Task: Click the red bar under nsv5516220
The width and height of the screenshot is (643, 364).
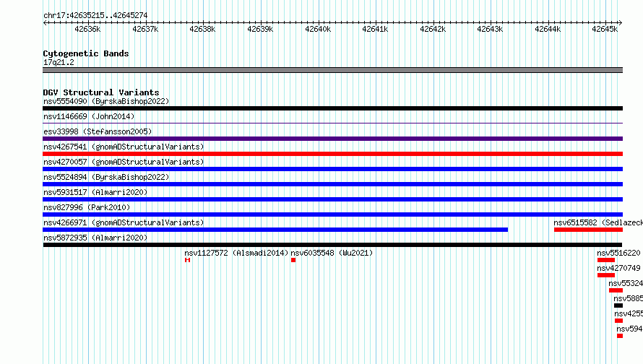Action: click(606, 260)
